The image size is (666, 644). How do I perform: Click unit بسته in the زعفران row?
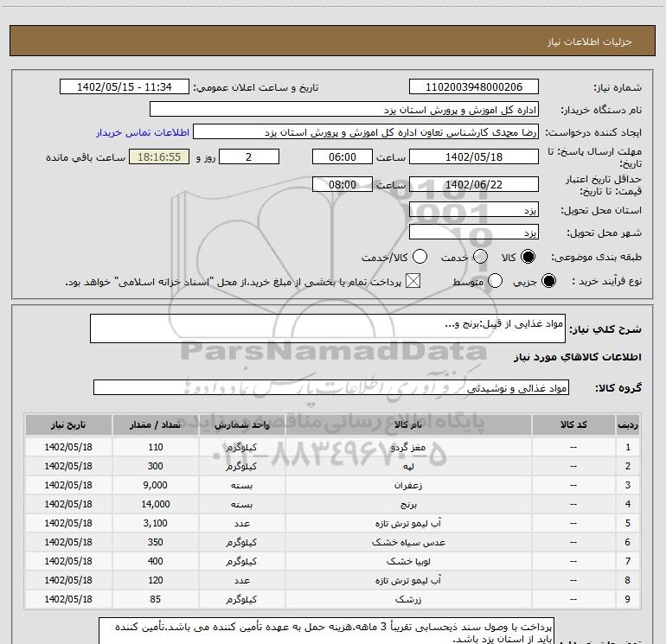click(x=241, y=485)
